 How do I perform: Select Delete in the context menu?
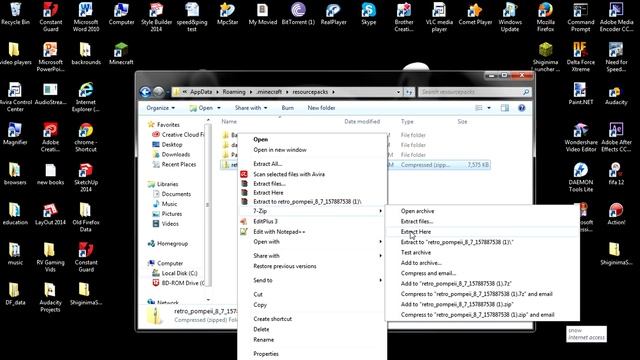click(x=313, y=329)
